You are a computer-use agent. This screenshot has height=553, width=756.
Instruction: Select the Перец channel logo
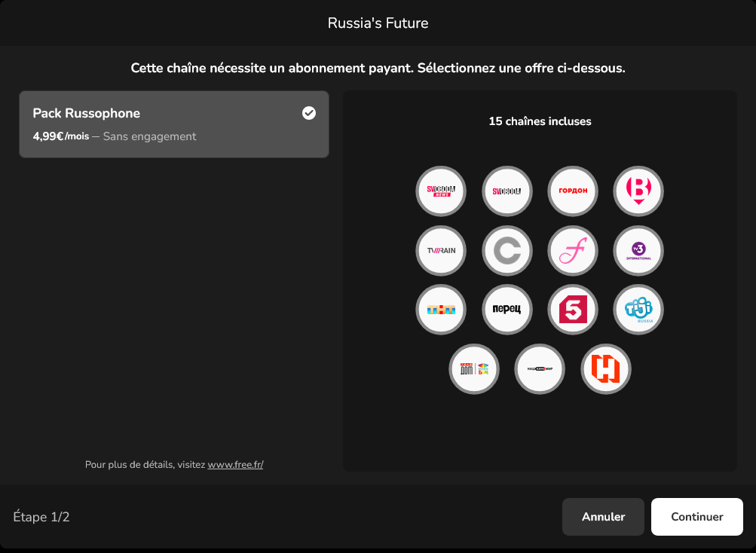[x=507, y=310]
